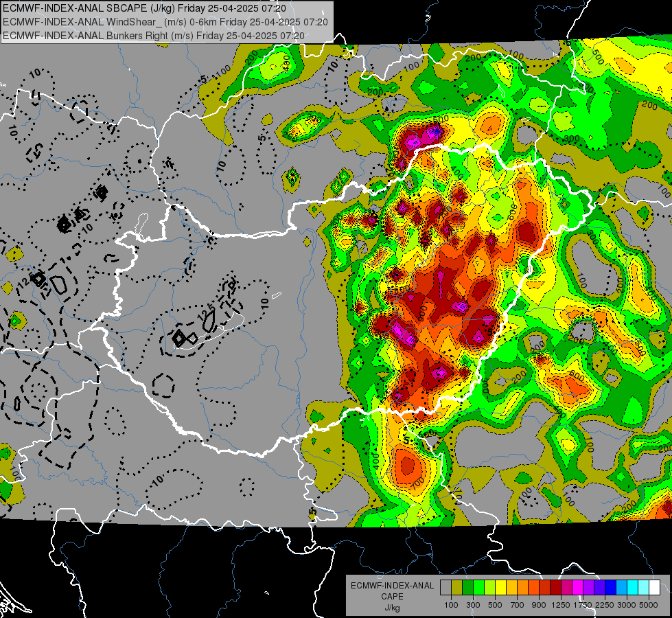Pick the pure yellow legend swatch
The height and width of the screenshot is (618, 672).
[x=500, y=588]
